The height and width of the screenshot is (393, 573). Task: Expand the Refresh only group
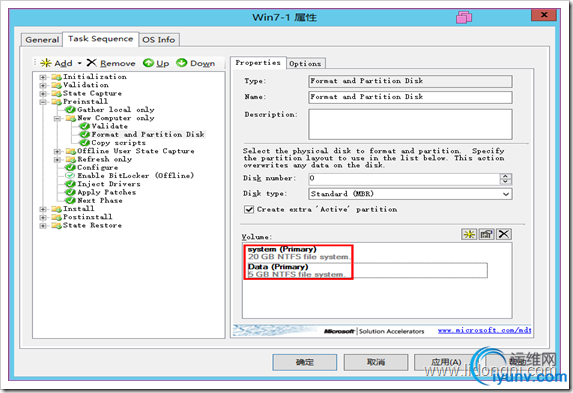coord(57,159)
